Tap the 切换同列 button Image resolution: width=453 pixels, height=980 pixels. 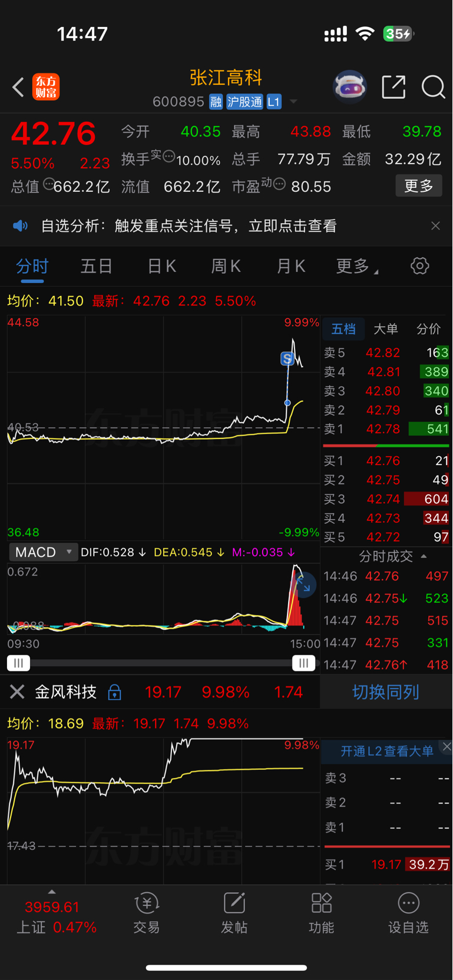pos(386,692)
